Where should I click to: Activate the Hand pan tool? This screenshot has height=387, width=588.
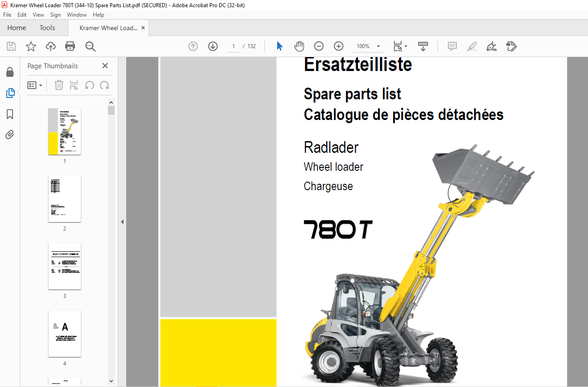click(299, 46)
